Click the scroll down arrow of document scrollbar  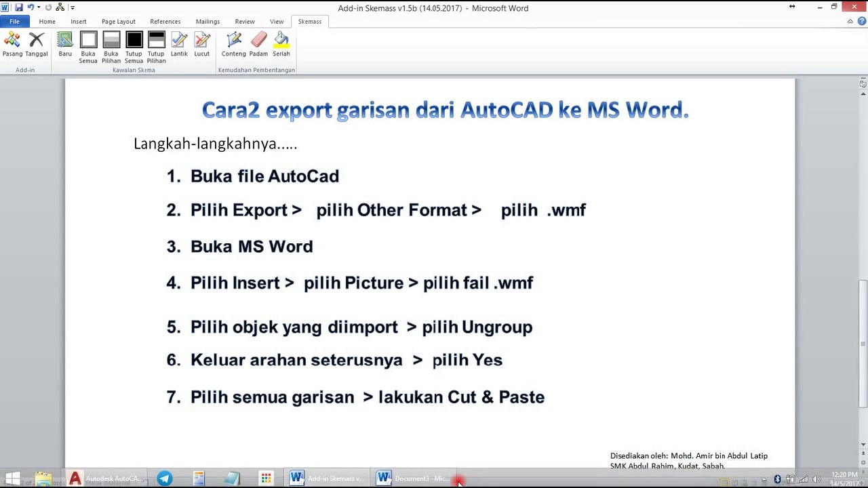coord(863,444)
